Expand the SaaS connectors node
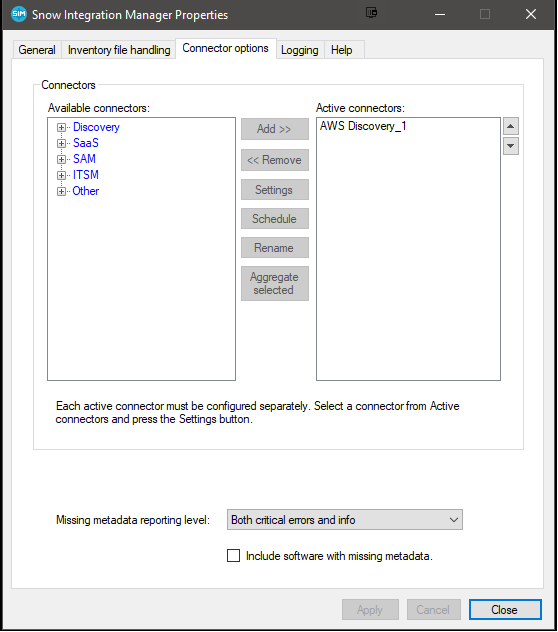This screenshot has width=558, height=632. (61, 143)
